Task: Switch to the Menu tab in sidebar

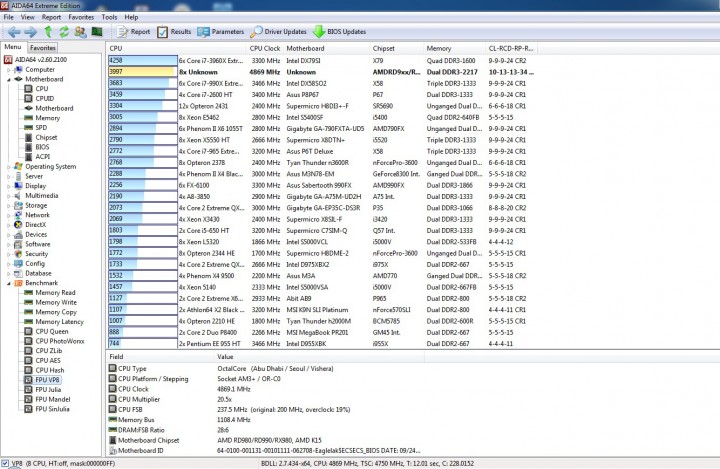Action: (13, 47)
